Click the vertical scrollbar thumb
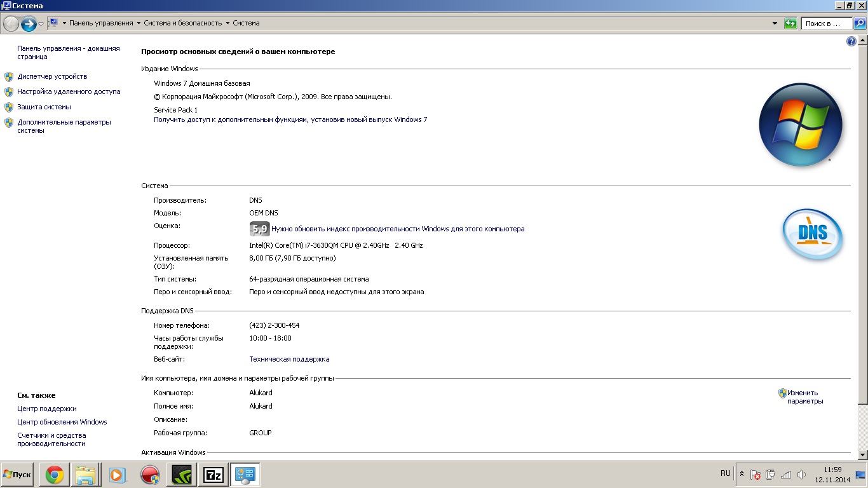868x488 pixels. (862, 225)
